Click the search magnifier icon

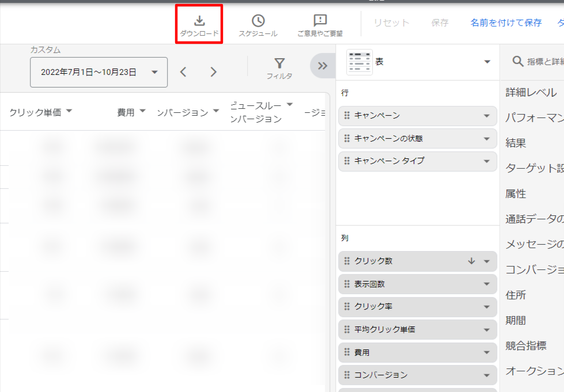coord(518,62)
